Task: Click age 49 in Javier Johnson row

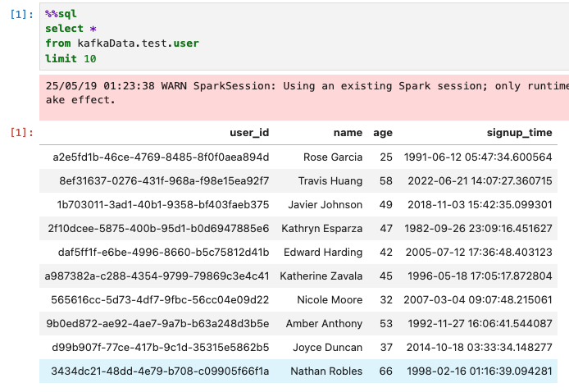Action: click(386, 204)
